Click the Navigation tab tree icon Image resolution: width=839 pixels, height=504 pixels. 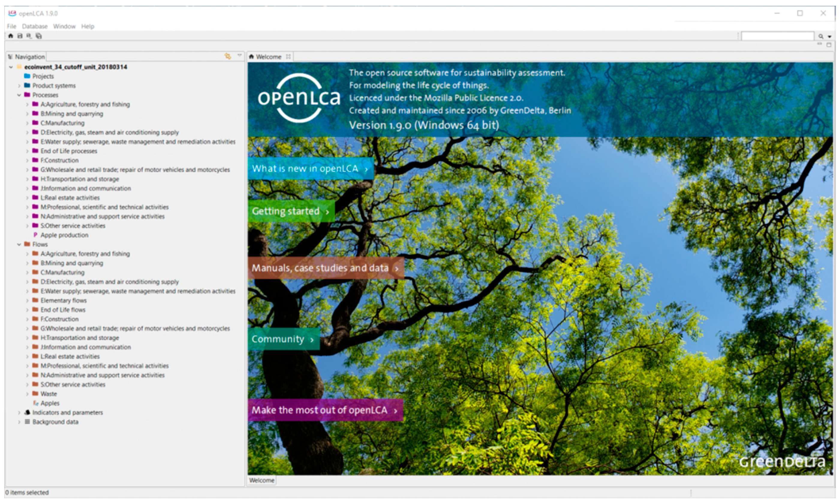pos(10,57)
